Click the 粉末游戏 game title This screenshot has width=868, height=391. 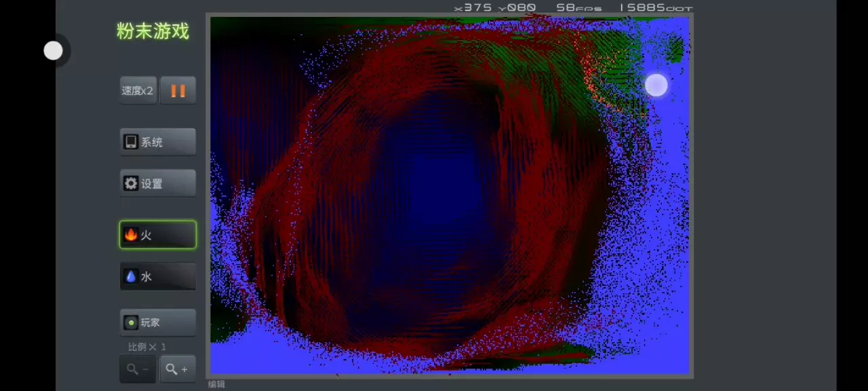pyautogui.click(x=153, y=31)
